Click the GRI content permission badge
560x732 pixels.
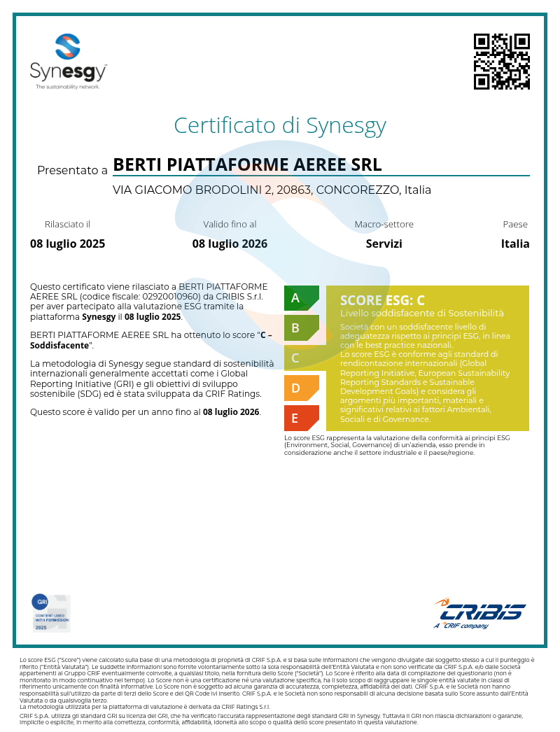click(51, 613)
